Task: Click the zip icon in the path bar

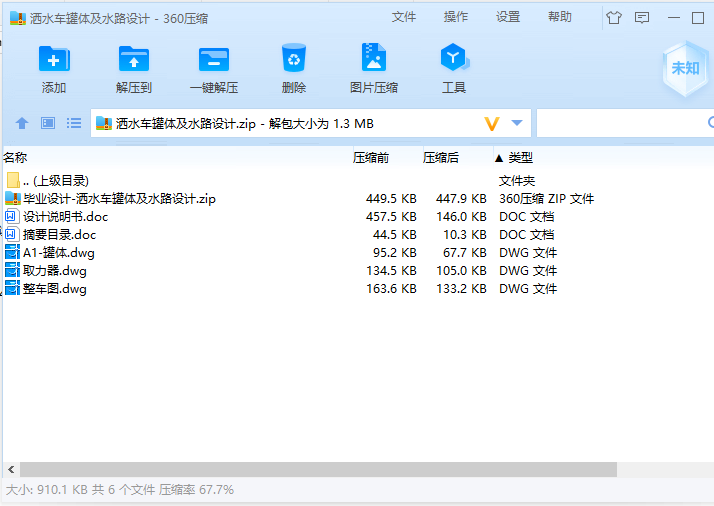Action: (x=104, y=123)
